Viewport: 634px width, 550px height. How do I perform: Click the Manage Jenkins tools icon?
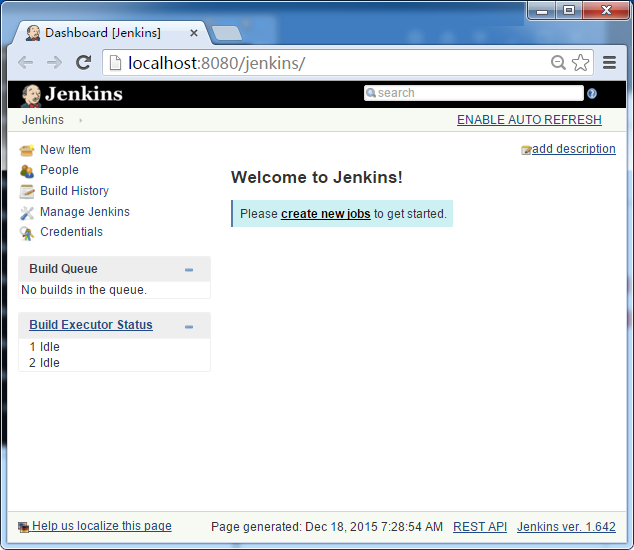coord(27,213)
